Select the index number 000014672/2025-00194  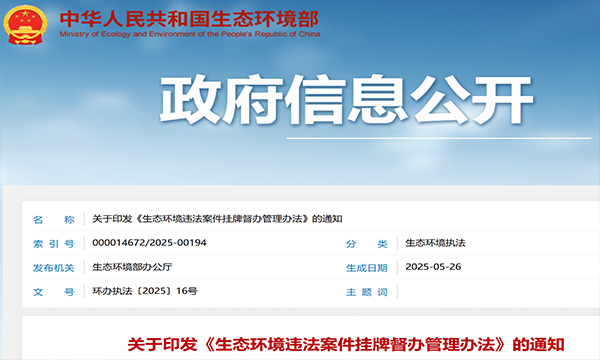[149, 243]
